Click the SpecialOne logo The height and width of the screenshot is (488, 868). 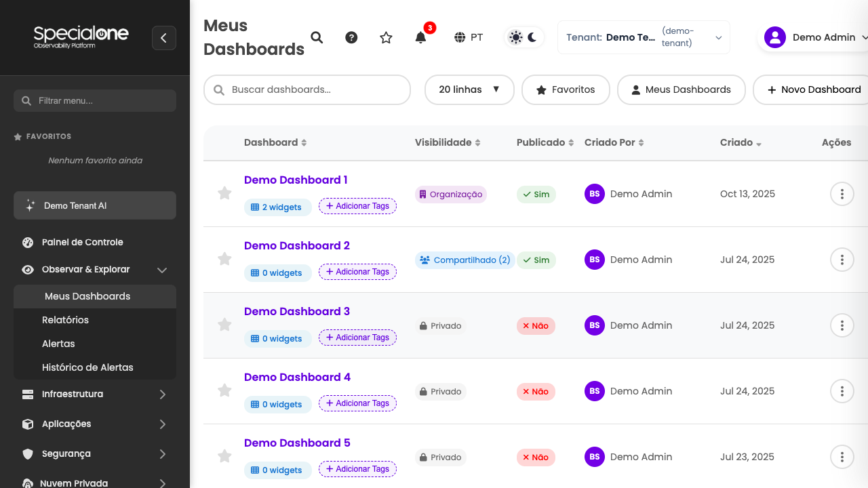[81, 36]
